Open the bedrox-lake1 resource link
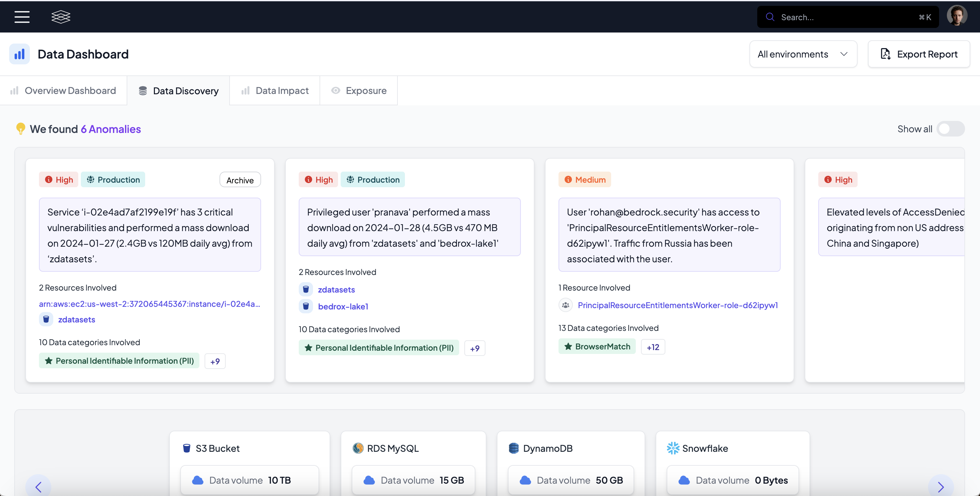This screenshot has width=980, height=496. pyautogui.click(x=343, y=306)
